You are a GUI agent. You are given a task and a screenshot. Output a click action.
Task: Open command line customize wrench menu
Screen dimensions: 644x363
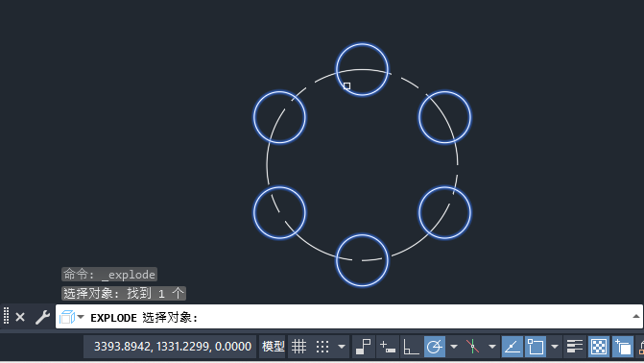[x=42, y=317]
